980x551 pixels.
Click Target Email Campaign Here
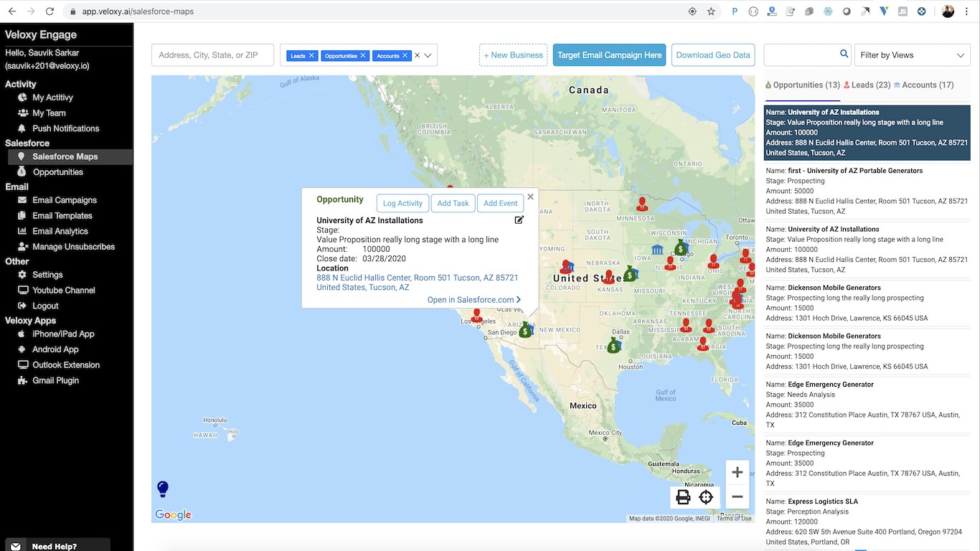pyautogui.click(x=610, y=55)
